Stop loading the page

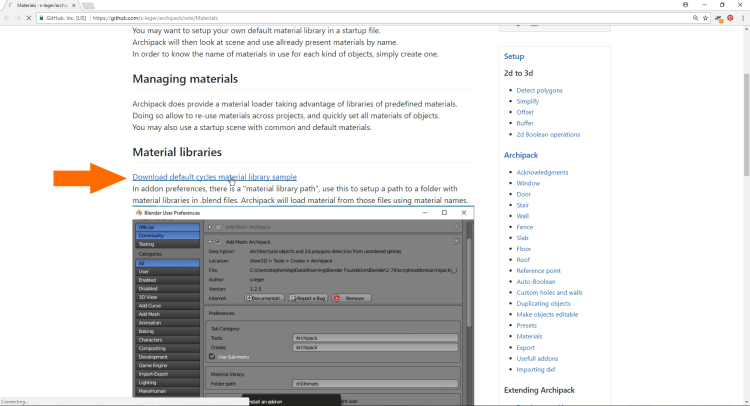[x=28, y=18]
